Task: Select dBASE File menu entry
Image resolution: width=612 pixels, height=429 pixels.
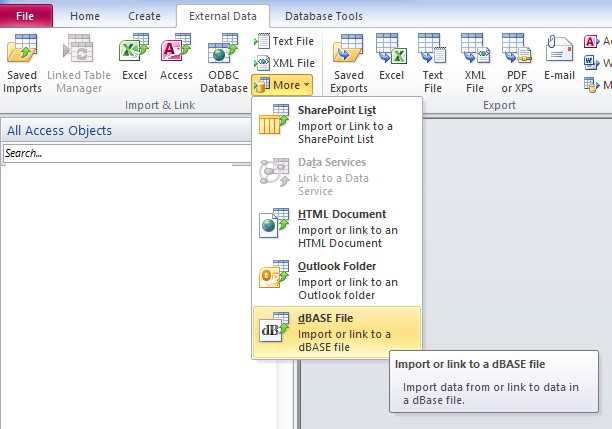Action: click(337, 332)
